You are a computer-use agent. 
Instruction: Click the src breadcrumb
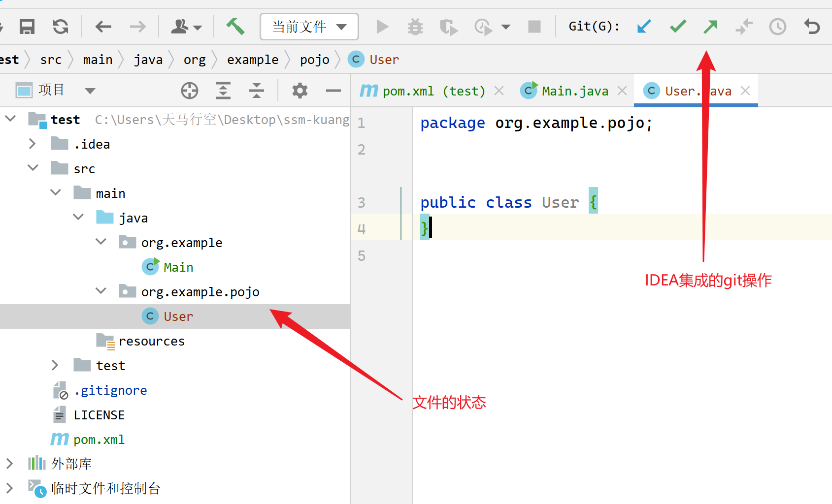point(51,60)
